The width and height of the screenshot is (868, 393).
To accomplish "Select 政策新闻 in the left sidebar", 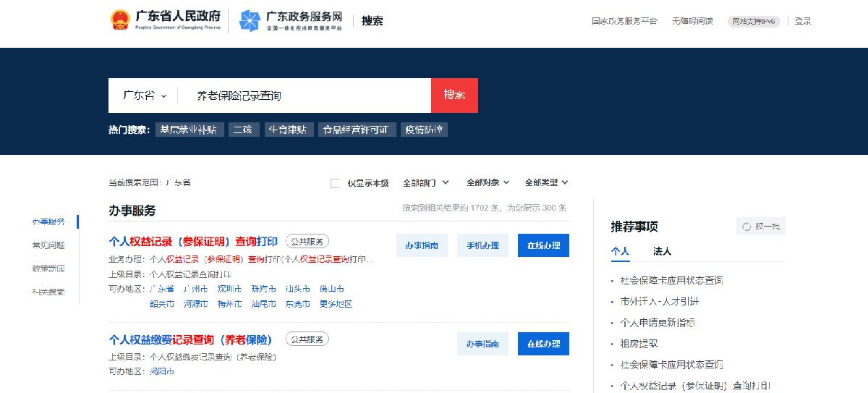I will pos(48,269).
